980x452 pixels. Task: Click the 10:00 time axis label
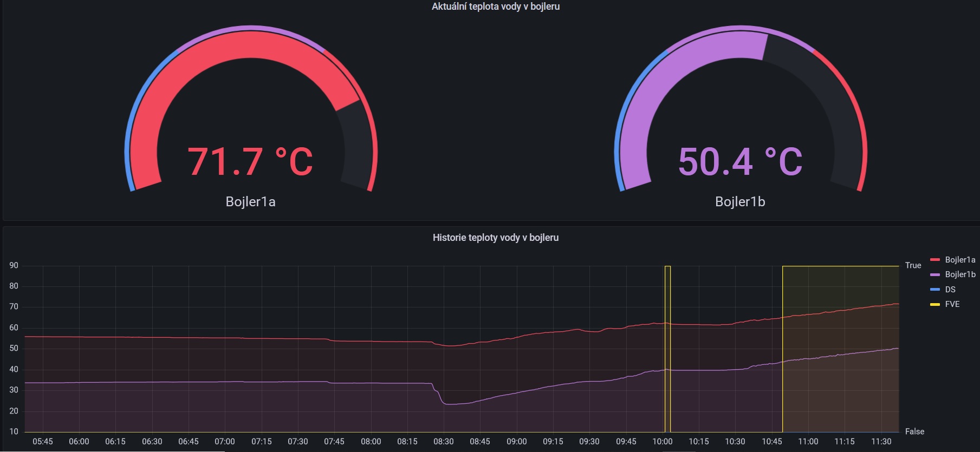click(662, 442)
